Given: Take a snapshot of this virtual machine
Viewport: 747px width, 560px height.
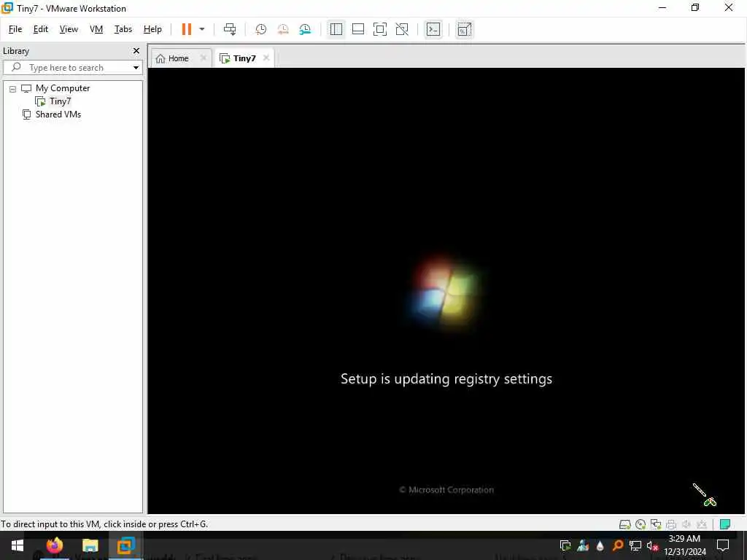Looking at the screenshot, I should tap(260, 29).
